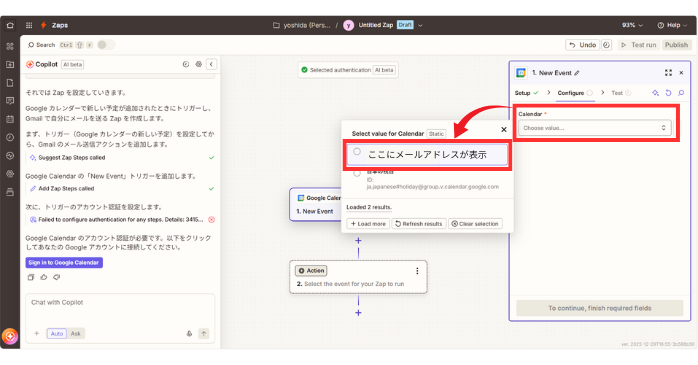
Task: Switch Copilot mode to Auto
Action: pos(57,333)
